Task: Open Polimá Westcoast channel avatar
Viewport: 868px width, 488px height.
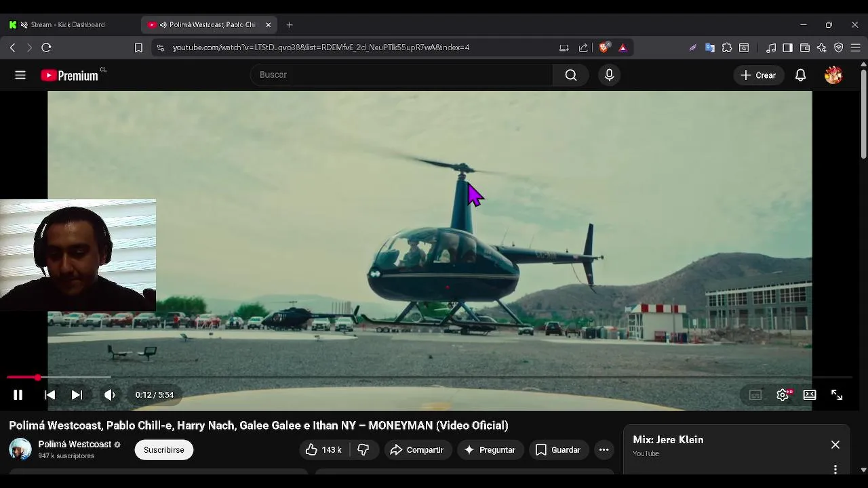Action: [20, 449]
